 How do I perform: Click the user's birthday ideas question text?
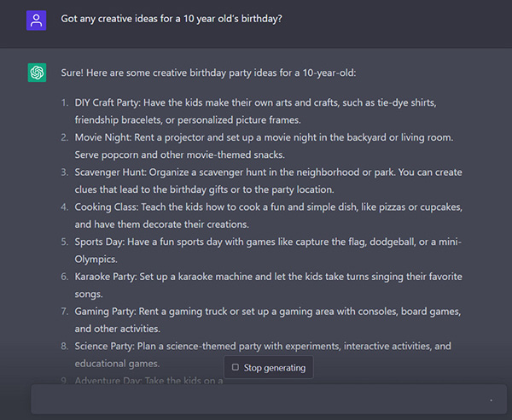[x=172, y=19]
